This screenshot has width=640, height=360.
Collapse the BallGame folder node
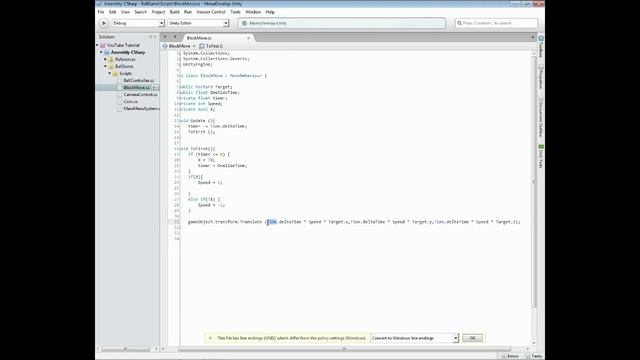coord(105,66)
